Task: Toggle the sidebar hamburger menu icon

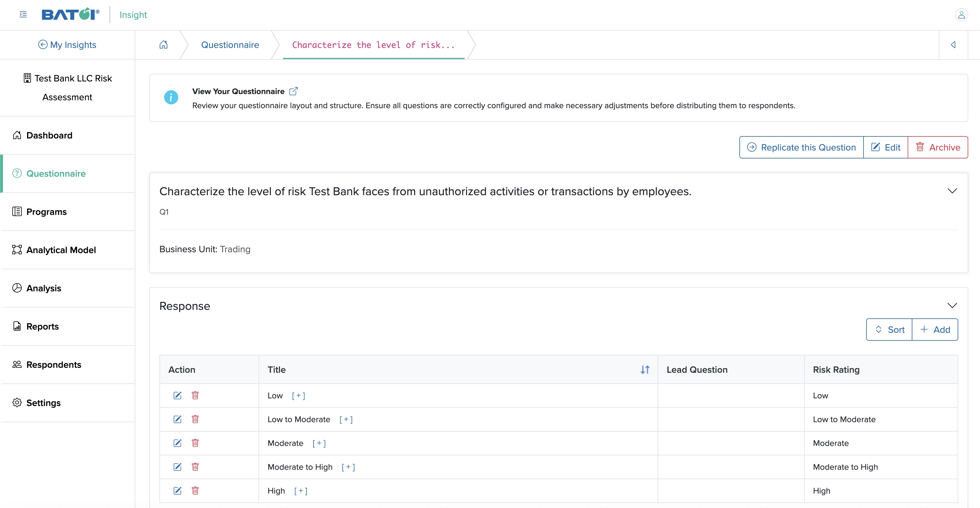Action: click(x=23, y=14)
